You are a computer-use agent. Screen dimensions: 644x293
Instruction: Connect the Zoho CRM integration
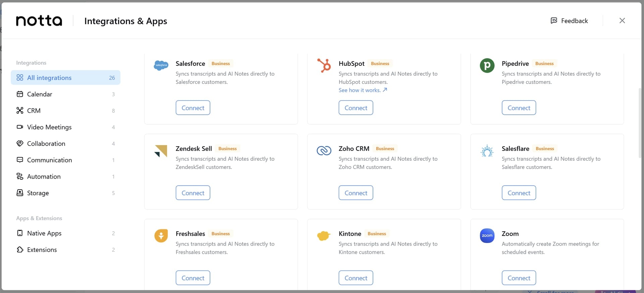point(356,193)
